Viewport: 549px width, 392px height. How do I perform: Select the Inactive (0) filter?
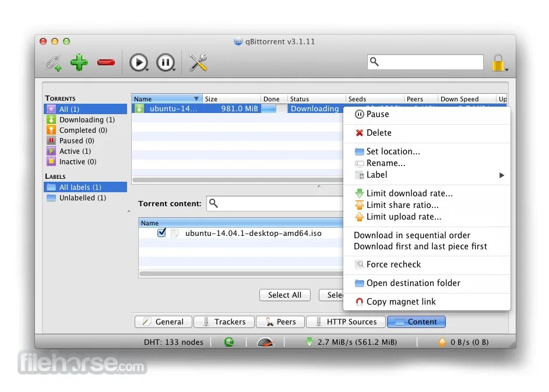coord(86,162)
